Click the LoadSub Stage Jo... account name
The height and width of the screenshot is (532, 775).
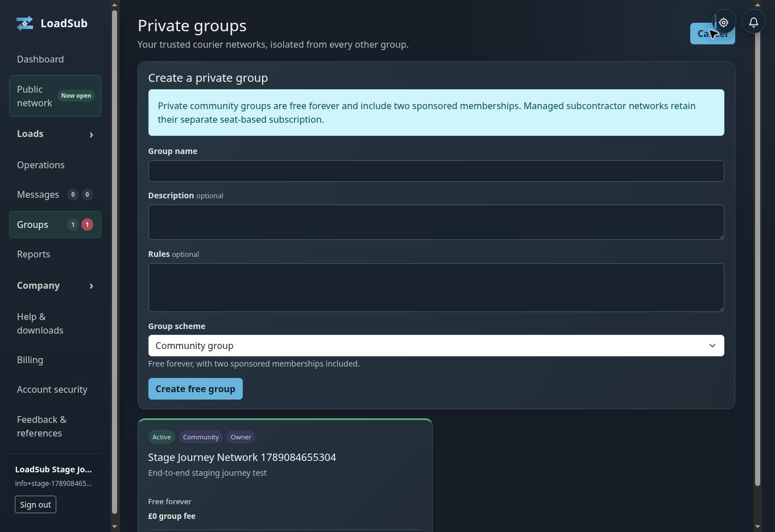pyautogui.click(x=53, y=469)
